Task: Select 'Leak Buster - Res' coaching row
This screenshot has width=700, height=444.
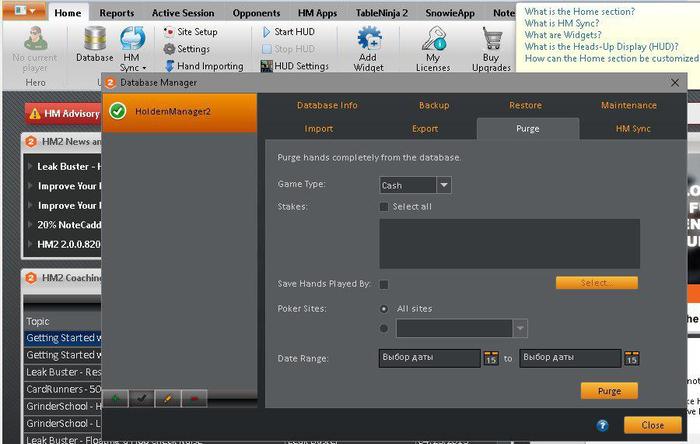Action: pyautogui.click(x=63, y=372)
